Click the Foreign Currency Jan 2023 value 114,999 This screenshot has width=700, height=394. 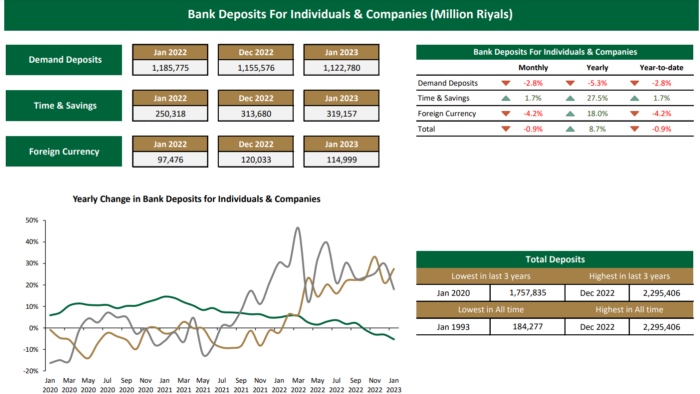(342, 160)
